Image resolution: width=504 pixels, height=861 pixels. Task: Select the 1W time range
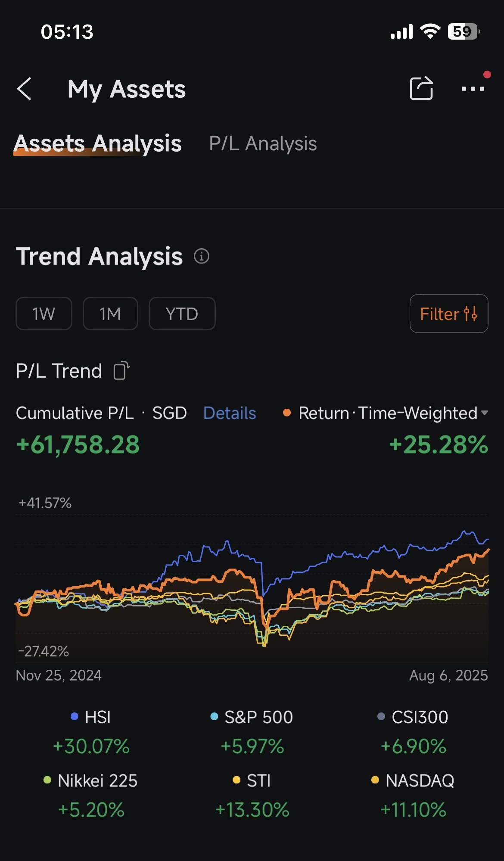tap(44, 314)
